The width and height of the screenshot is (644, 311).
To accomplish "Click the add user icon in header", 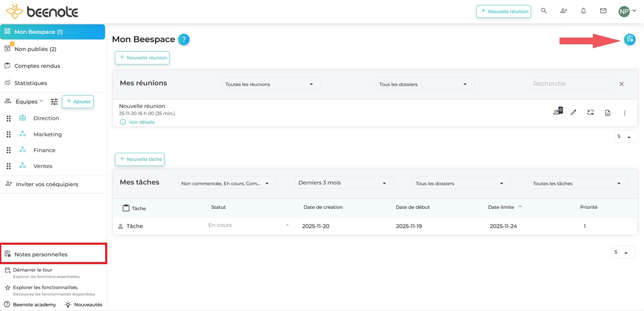I will pos(563,11).
